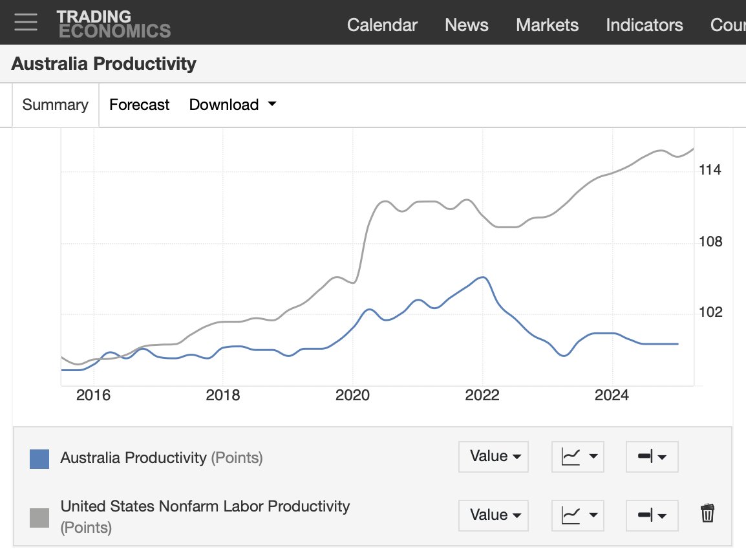This screenshot has width=746, height=560.
Task: Click the 2022 x-axis label
Action: point(482,395)
